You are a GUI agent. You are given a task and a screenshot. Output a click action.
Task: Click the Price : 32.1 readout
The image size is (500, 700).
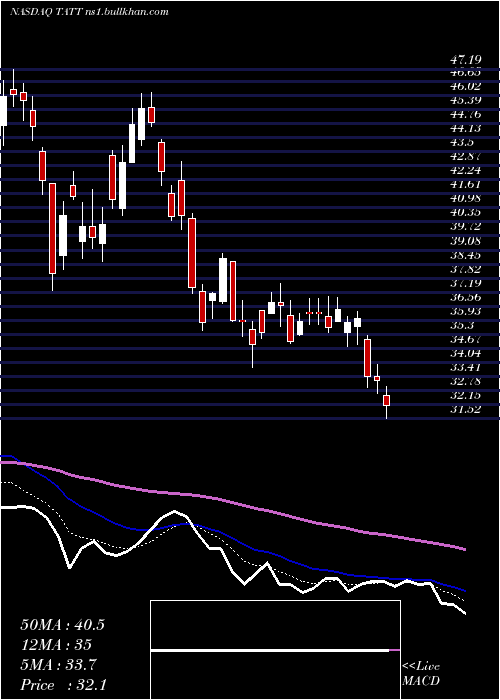click(x=62, y=685)
